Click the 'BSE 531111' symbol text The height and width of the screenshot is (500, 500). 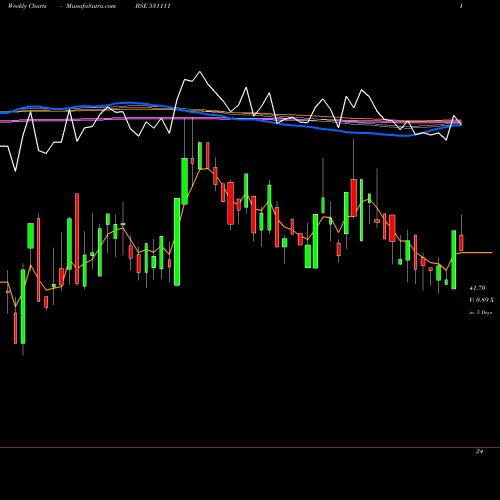pos(153,6)
